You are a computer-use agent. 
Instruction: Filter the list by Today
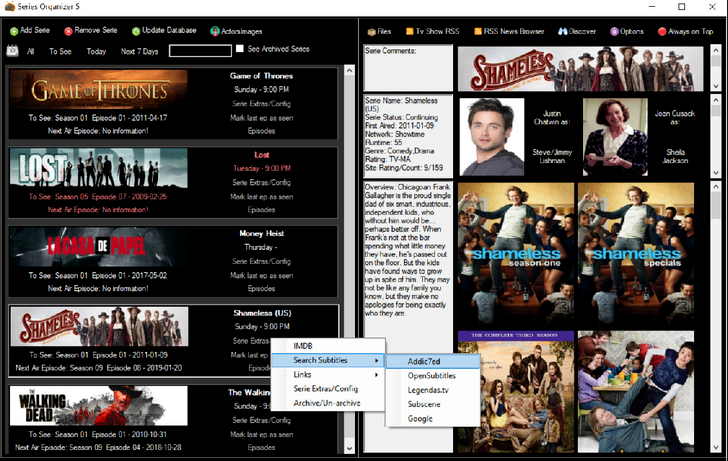pos(96,52)
